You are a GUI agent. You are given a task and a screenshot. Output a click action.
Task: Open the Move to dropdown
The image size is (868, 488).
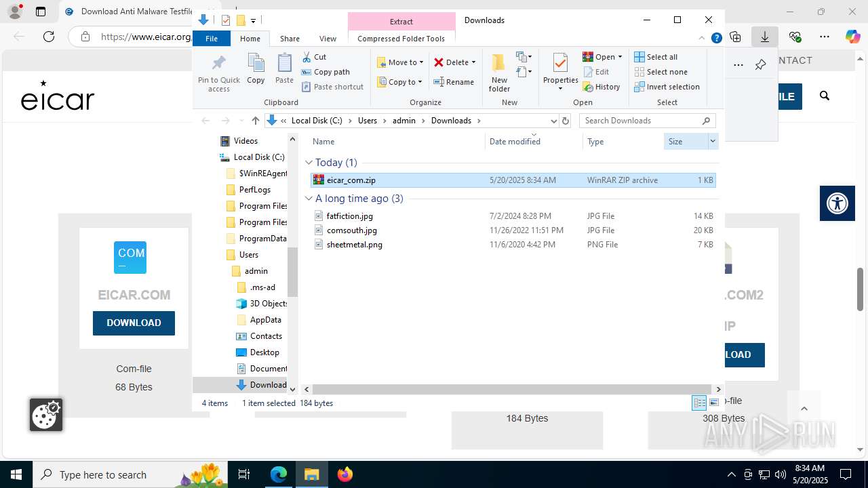click(400, 62)
